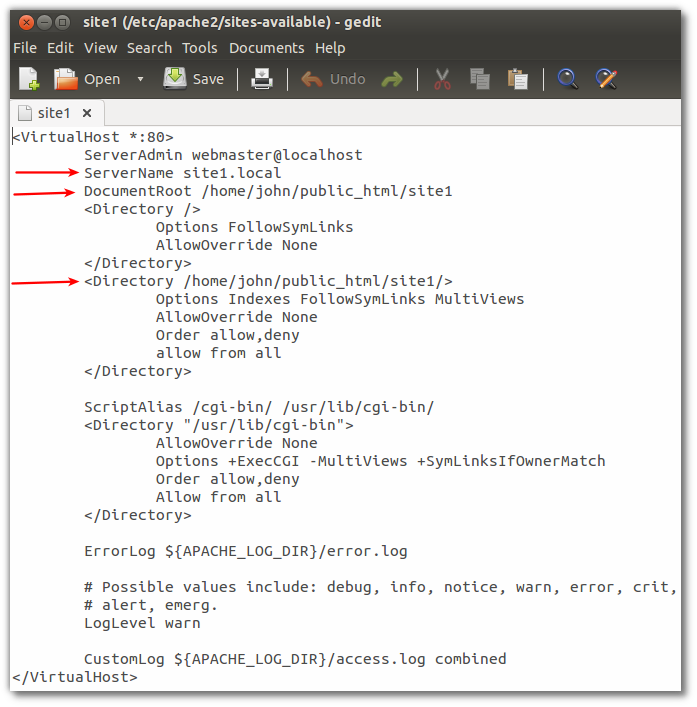Click the Redo arrow icon

coord(392,79)
